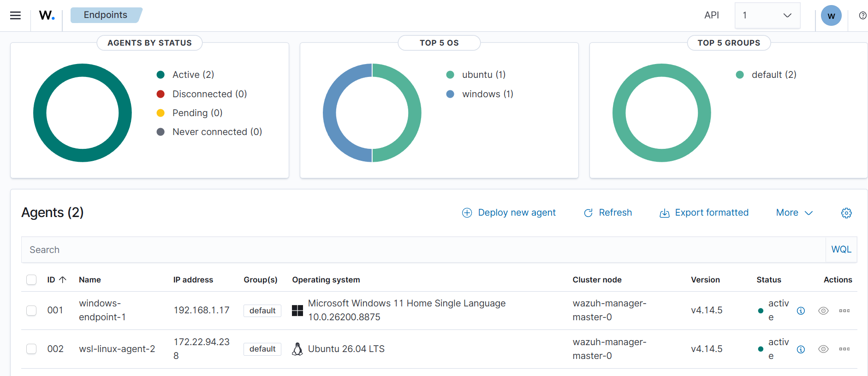View details eye icon for windows-endpoint-1
868x376 pixels.
823,311
